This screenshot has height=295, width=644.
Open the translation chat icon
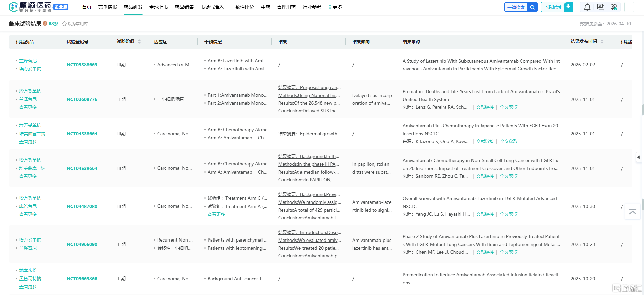point(601,7)
